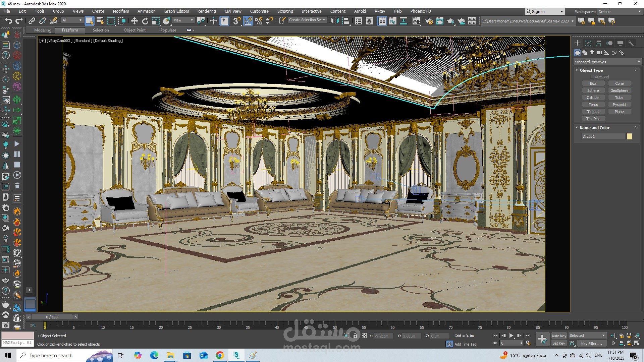Switch to the Object Paint ribbon tab
This screenshot has height=362, width=644.
[x=135, y=30]
